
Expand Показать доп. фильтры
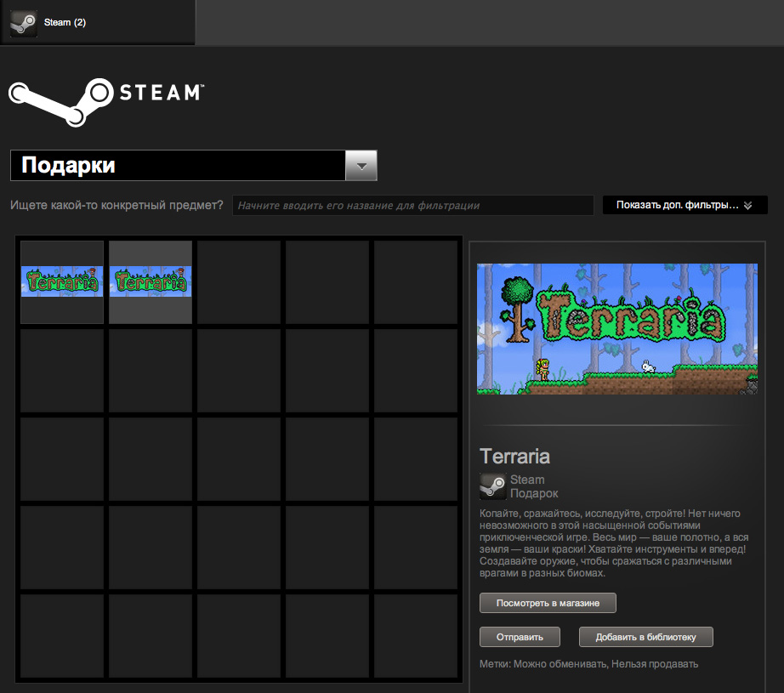click(685, 205)
